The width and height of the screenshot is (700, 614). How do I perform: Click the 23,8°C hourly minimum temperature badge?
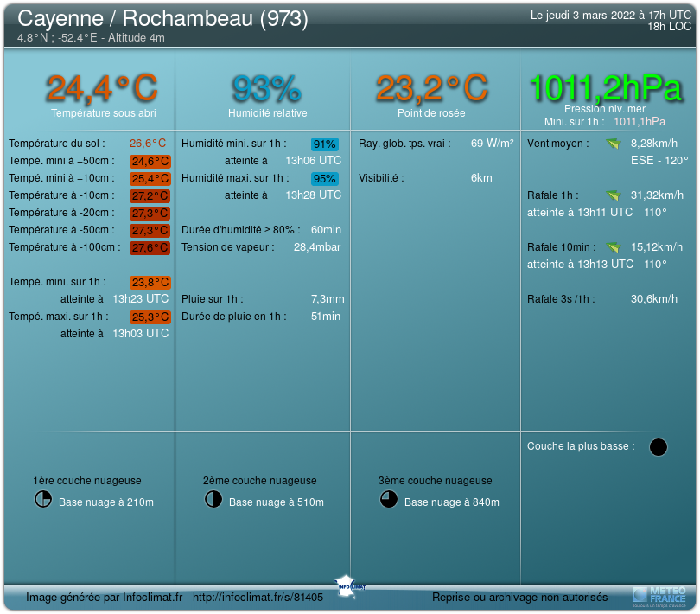[150, 283]
